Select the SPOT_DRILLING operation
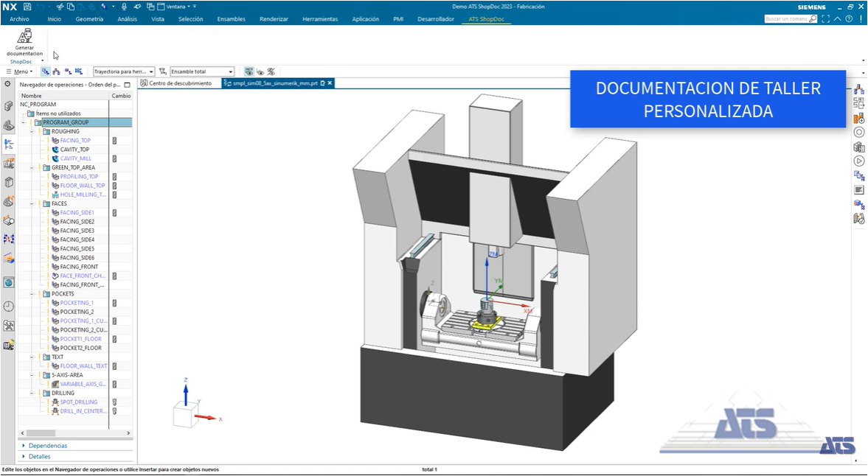This screenshot has width=868, height=476. click(x=79, y=402)
